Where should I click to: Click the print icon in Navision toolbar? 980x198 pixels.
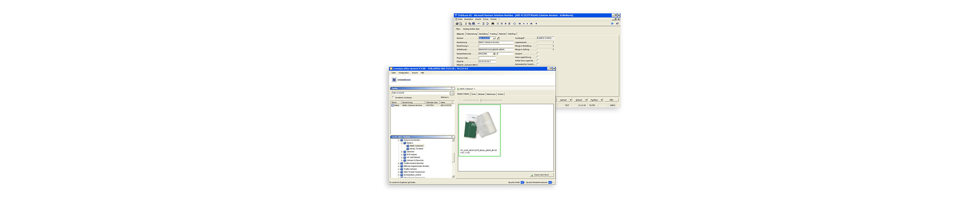click(x=457, y=24)
